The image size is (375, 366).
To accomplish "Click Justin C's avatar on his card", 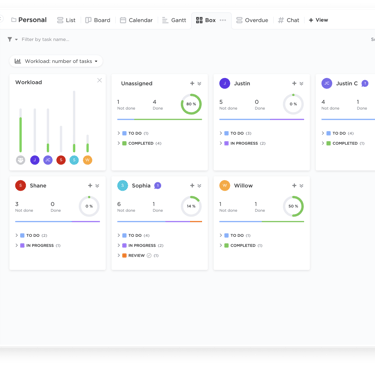I will point(327,83).
